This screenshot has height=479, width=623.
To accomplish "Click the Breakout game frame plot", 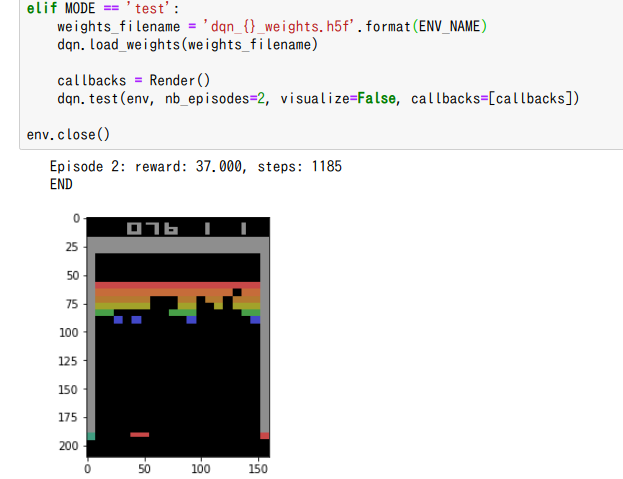I will click(x=178, y=337).
